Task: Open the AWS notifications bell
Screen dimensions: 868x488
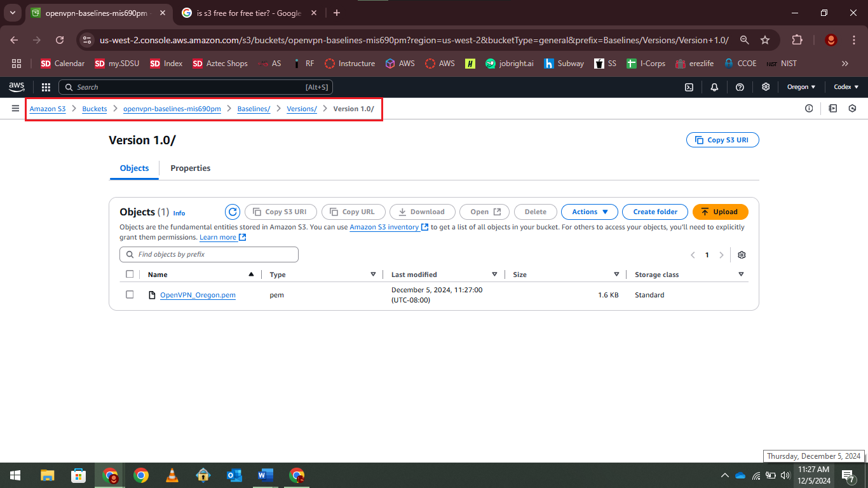Action: (714, 87)
